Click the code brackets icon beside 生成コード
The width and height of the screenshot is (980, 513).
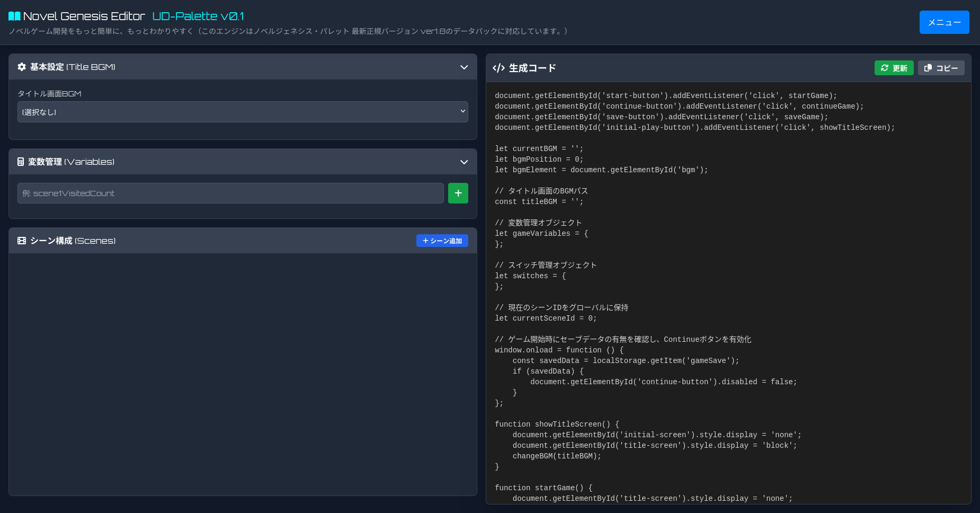(x=498, y=68)
